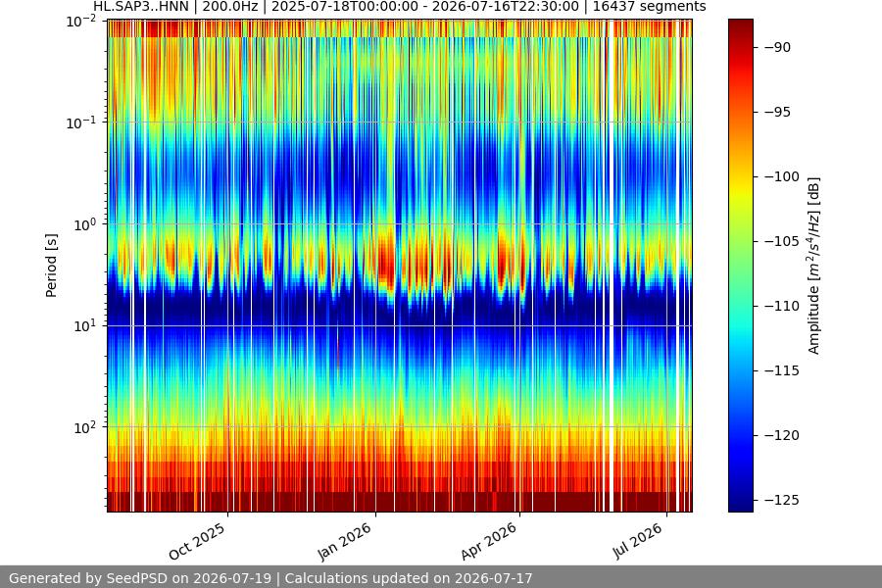The width and height of the screenshot is (882, 588).
Task: Click the 'Apr 2026' x-axis label
Action: pyautogui.click(x=488, y=541)
